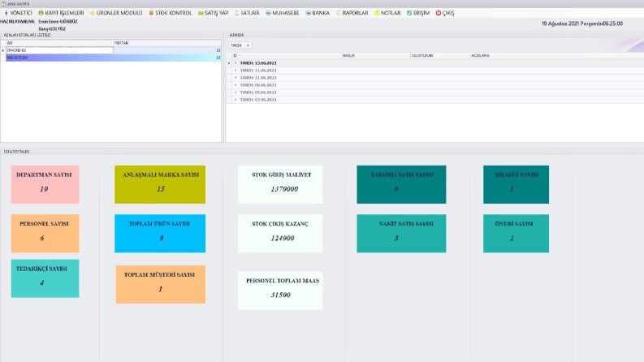The image size is (644, 362).
Task: Click the AJANDA panel title
Action: 236,35
